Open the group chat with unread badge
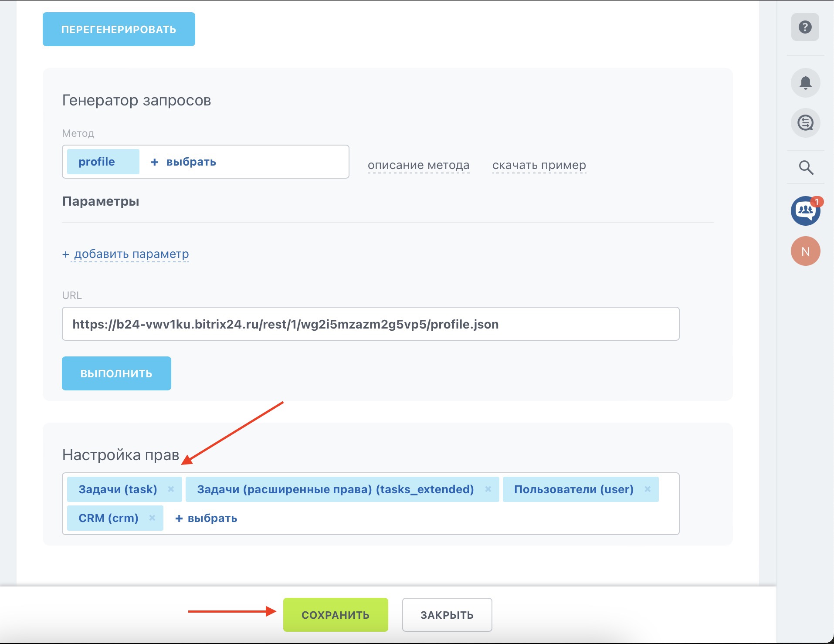 coord(805,211)
